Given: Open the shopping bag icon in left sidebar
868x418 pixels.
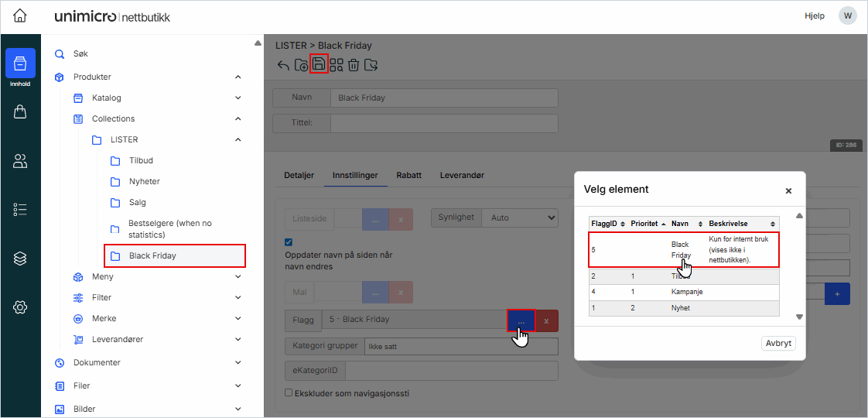Looking at the screenshot, I should [x=20, y=112].
